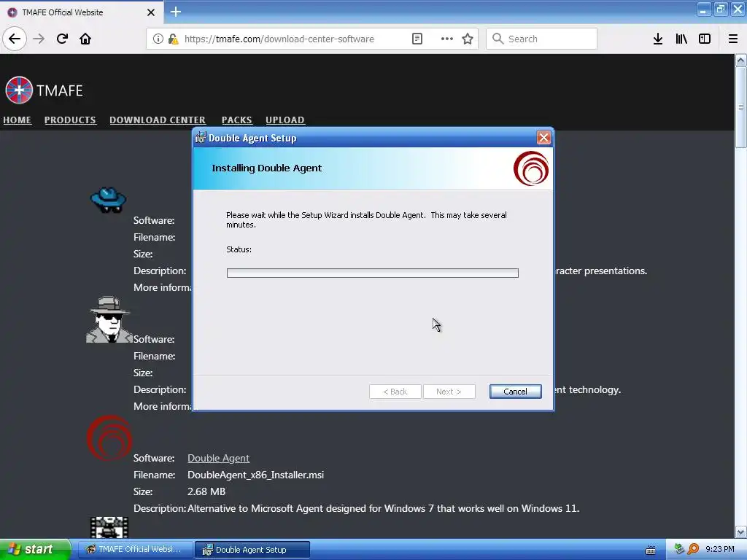The width and height of the screenshot is (747, 560).
Task: Click the 2.68 MB size value
Action: click(x=206, y=491)
